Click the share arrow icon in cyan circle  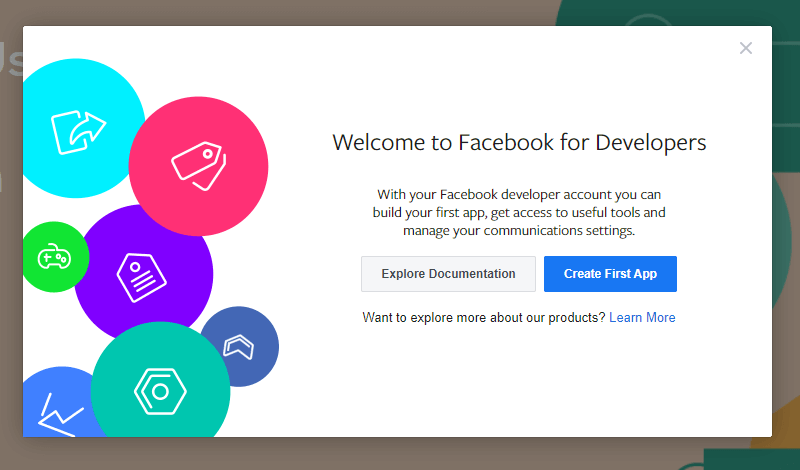[x=78, y=132]
